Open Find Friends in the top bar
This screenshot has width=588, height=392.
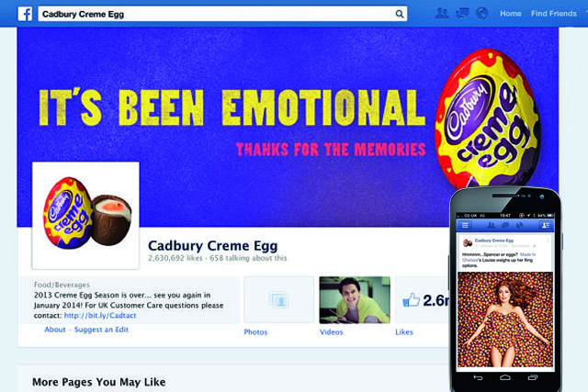pyautogui.click(x=553, y=14)
